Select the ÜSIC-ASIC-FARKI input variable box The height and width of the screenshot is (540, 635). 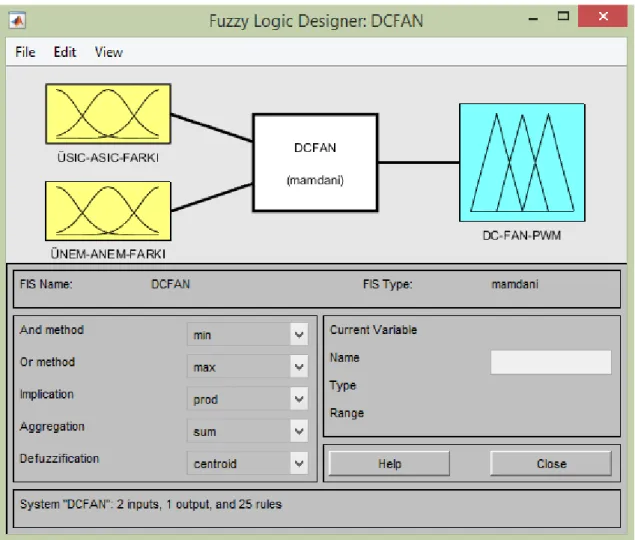click(108, 114)
